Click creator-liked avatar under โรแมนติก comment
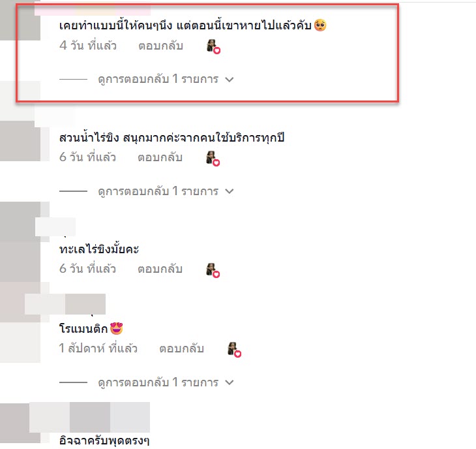This screenshot has width=476, height=449. click(234, 350)
